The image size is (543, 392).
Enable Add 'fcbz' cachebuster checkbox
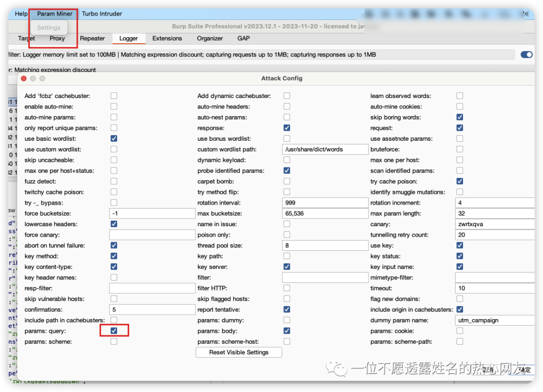pos(114,96)
